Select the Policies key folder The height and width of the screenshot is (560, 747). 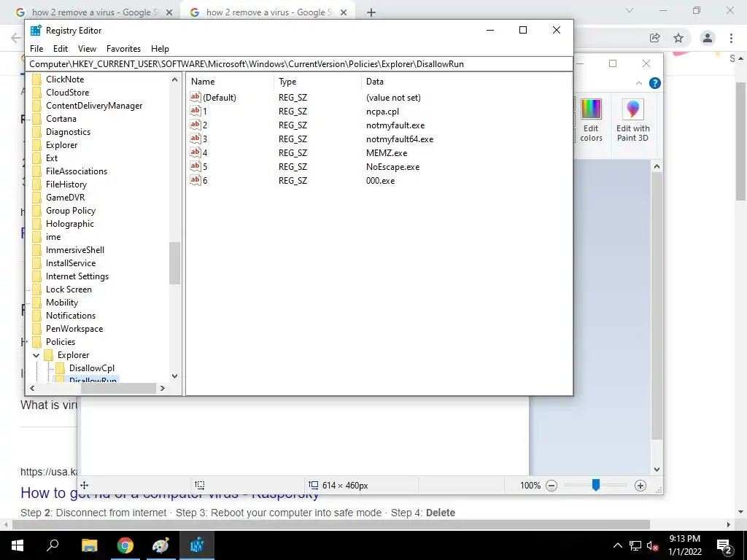pos(61,342)
